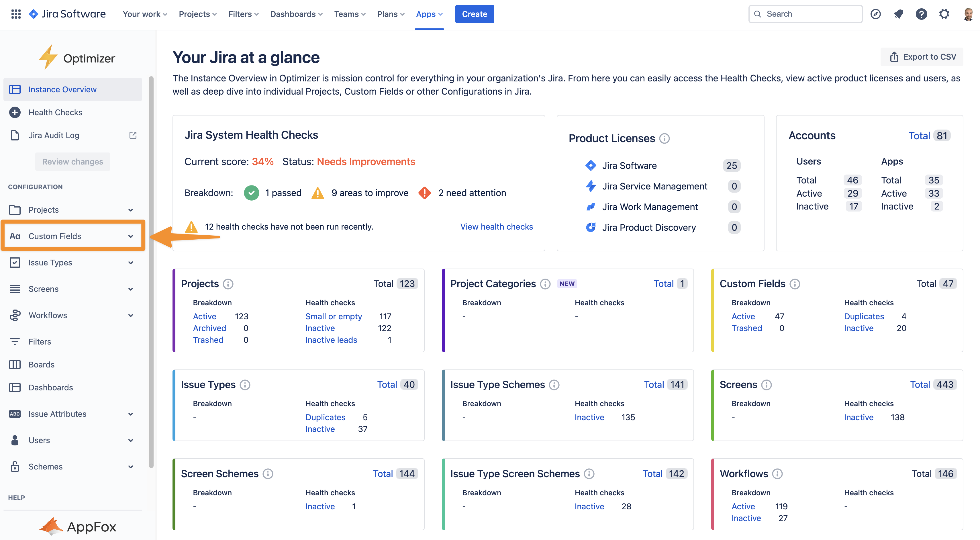Viewport: 980px width, 540px height.
Task: Open the Jira Audit Log external link icon
Action: 133,135
